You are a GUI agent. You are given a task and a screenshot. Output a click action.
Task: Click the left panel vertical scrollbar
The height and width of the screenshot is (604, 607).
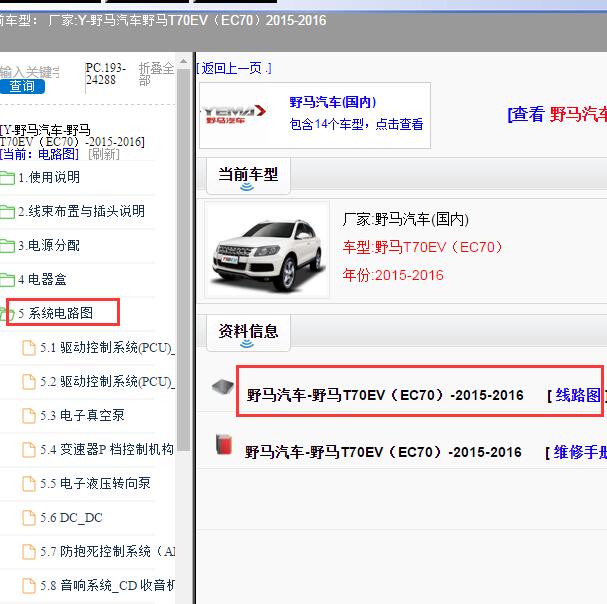(x=183, y=259)
